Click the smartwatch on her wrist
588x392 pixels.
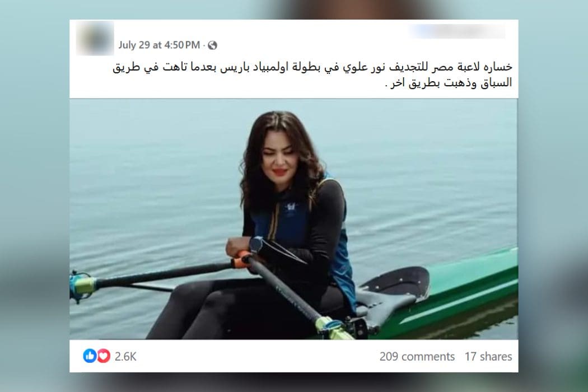pos(256,244)
